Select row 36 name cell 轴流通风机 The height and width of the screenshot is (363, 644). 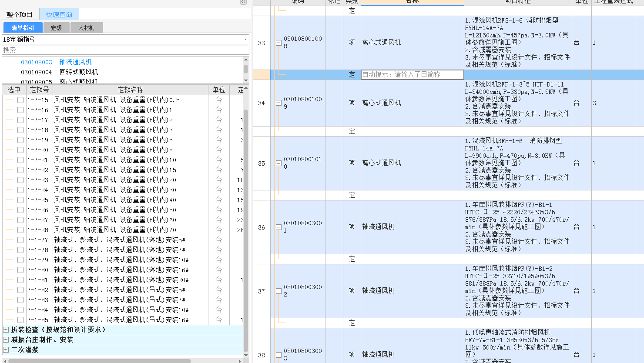[x=413, y=227]
